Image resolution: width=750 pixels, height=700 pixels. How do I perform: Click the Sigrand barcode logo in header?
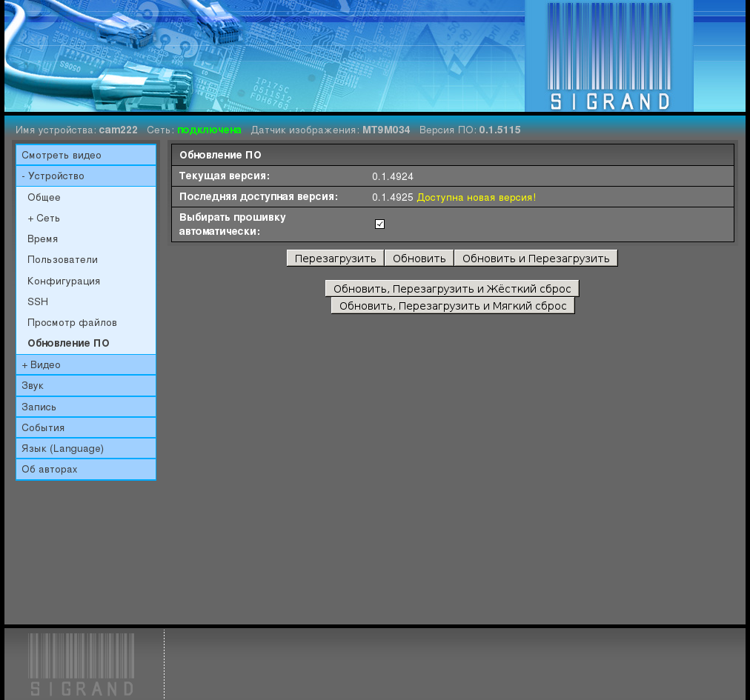(x=609, y=56)
